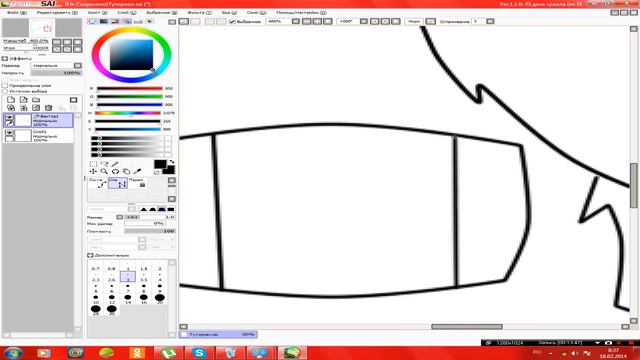The height and width of the screenshot is (360, 640).
Task: Open the Help/Settings menu
Action: pos(301,13)
